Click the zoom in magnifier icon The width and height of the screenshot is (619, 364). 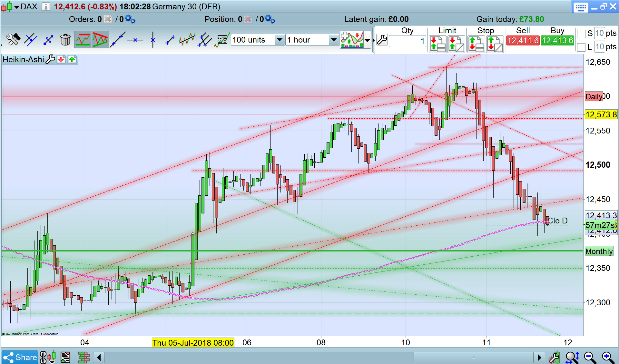[607, 357]
